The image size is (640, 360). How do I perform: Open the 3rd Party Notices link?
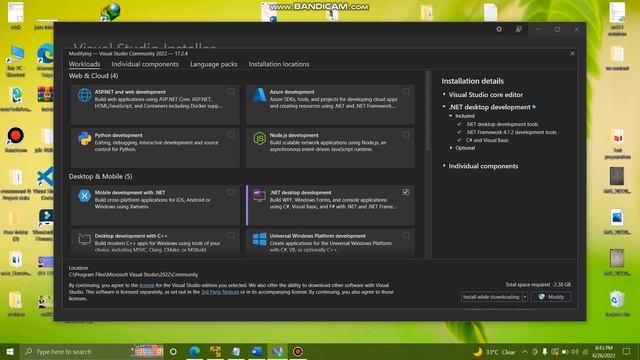coord(220,292)
